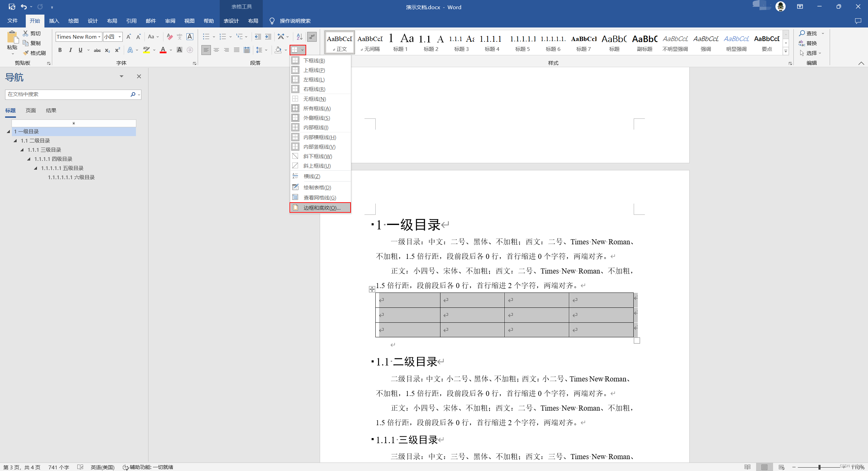Open the font name dropdown
This screenshot has width=868, height=471.
tap(99, 37)
